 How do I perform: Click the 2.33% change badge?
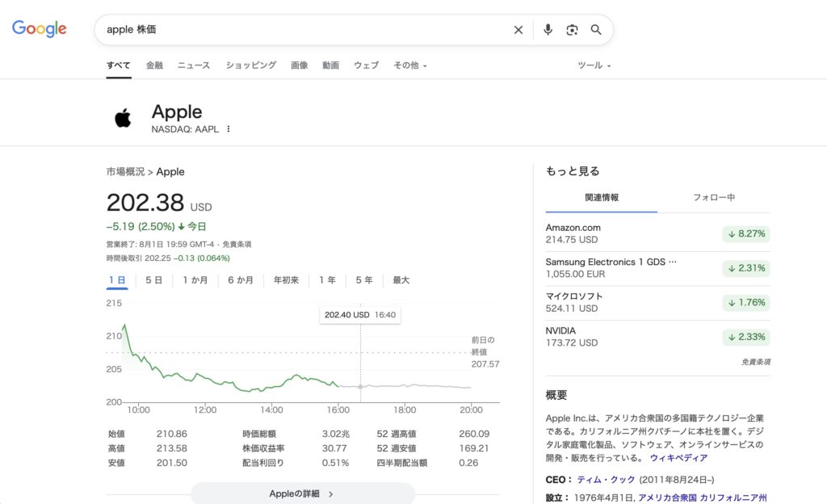point(746,336)
